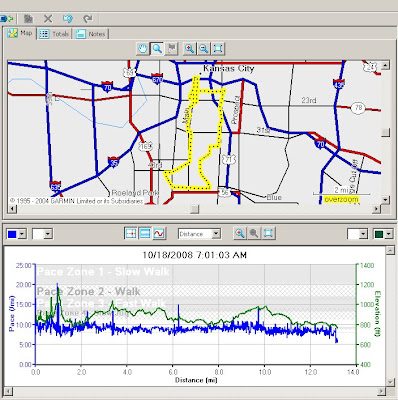
Task: Click the flag waypoint tool icon
Action: coord(172,49)
